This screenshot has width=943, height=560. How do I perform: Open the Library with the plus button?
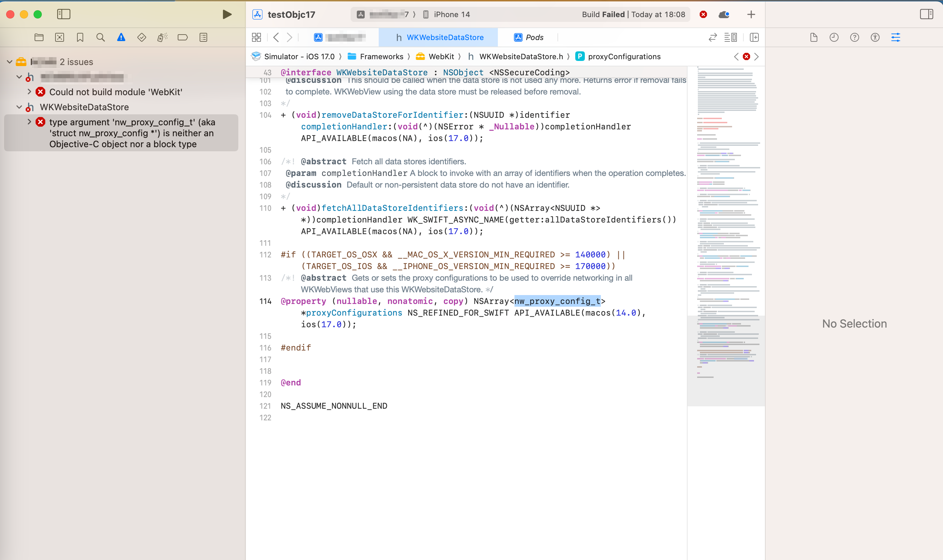click(751, 14)
